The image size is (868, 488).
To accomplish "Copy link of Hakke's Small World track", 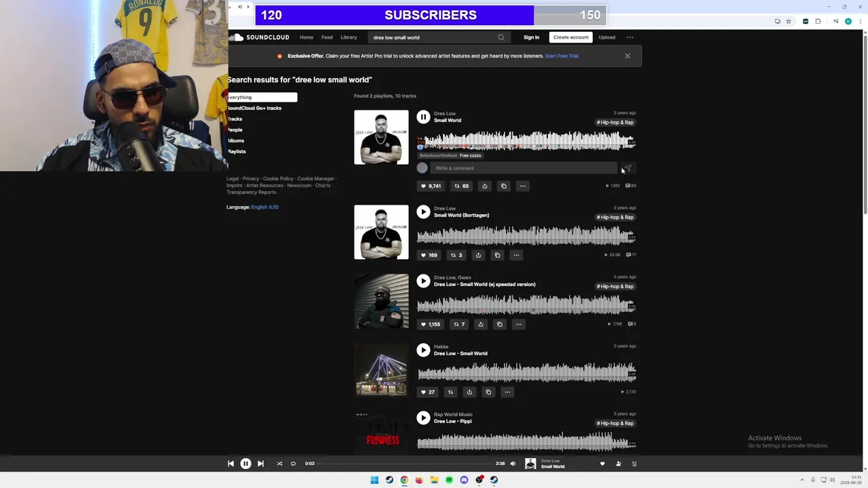I will point(488,392).
